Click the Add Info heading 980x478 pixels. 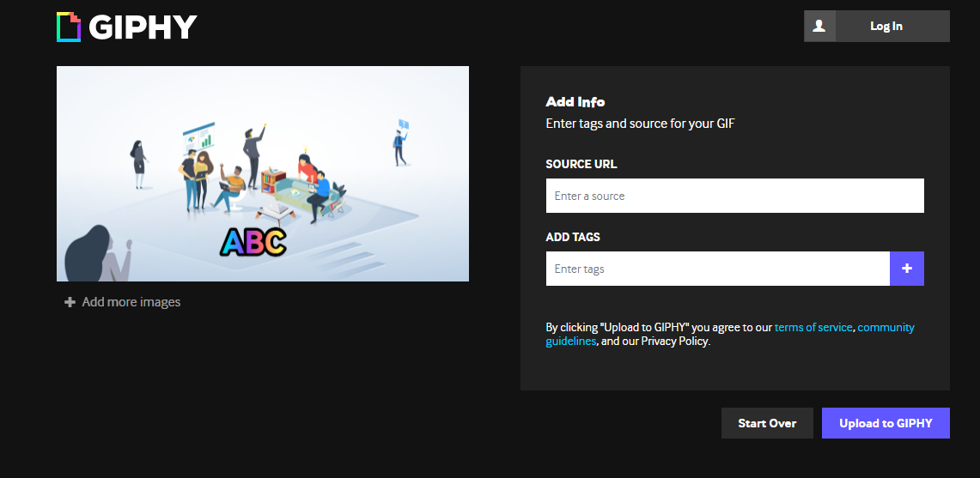575,102
